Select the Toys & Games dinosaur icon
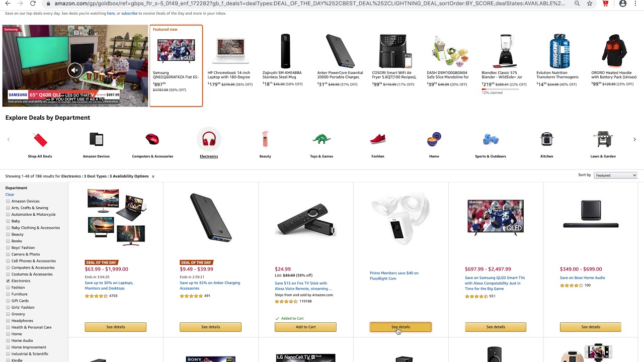This screenshot has height=362, width=644. click(321, 139)
